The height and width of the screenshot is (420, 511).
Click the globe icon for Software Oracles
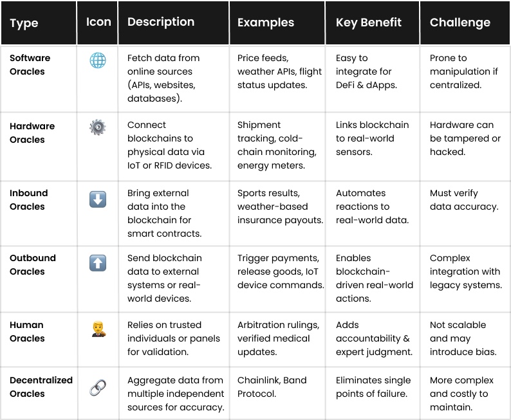pyautogui.click(x=98, y=60)
